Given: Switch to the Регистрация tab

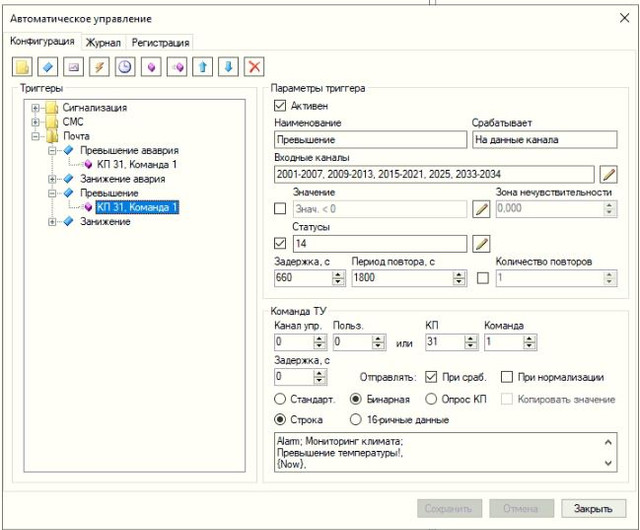Looking at the screenshot, I should coord(160,42).
